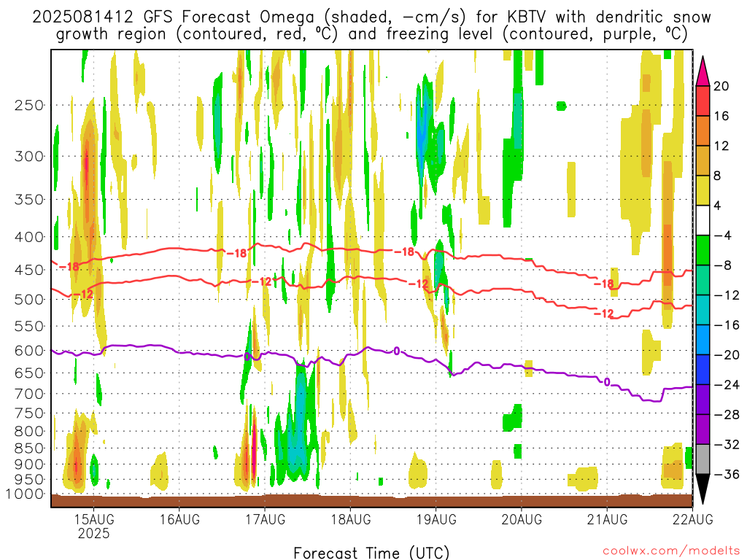Image resolution: width=747 pixels, height=560 pixels.
Task: Click the 850 pressure level label
Action: (29, 448)
